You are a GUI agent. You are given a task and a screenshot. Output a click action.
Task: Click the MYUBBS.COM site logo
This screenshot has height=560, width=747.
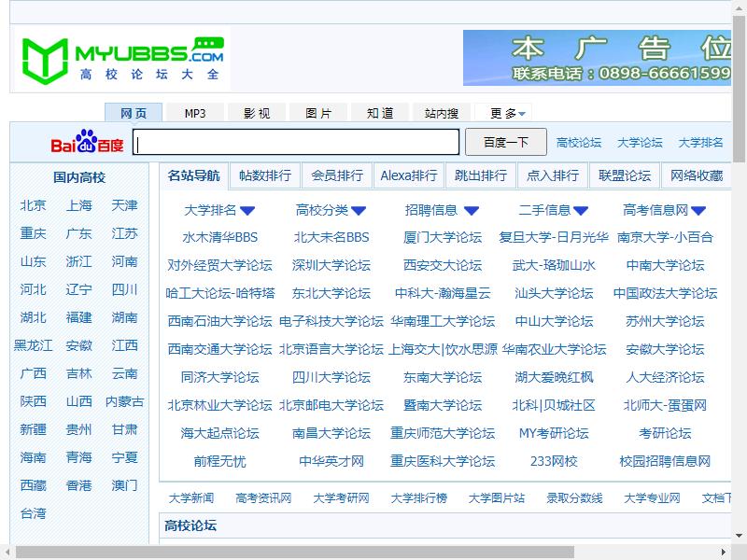click(122, 60)
